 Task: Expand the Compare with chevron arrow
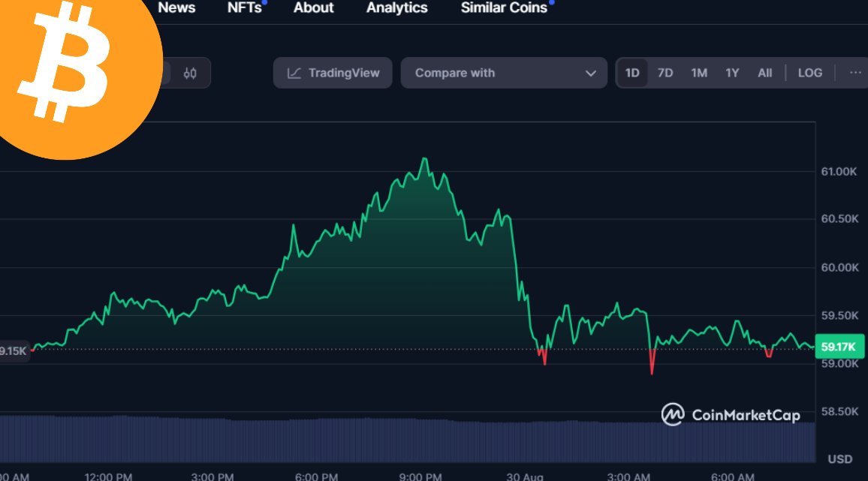coord(590,73)
